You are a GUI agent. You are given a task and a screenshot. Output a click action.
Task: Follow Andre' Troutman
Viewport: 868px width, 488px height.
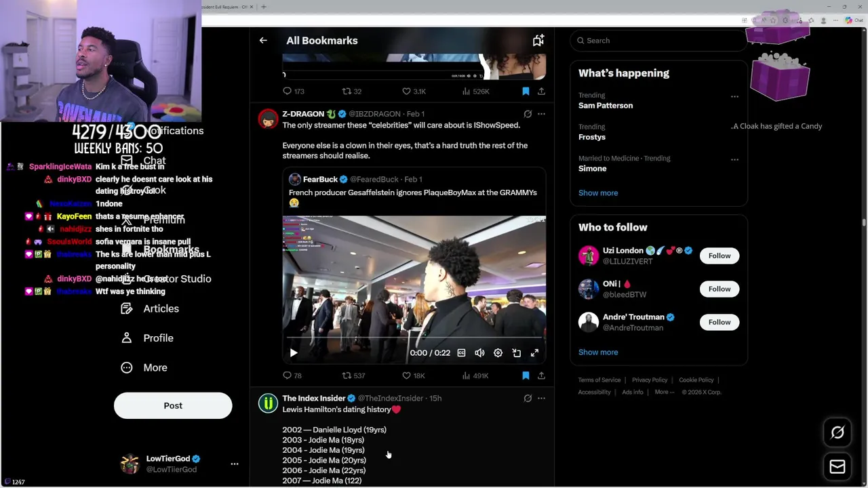point(719,323)
